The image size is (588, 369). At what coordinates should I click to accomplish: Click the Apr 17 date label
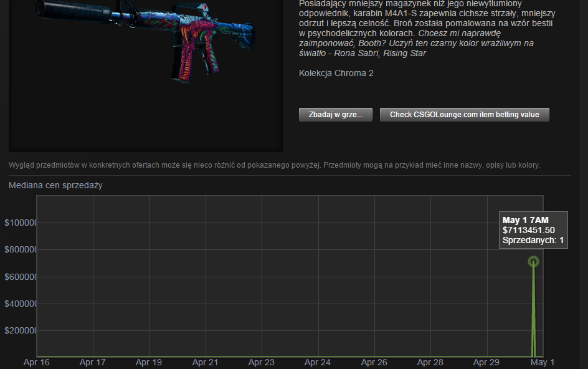[x=92, y=363]
